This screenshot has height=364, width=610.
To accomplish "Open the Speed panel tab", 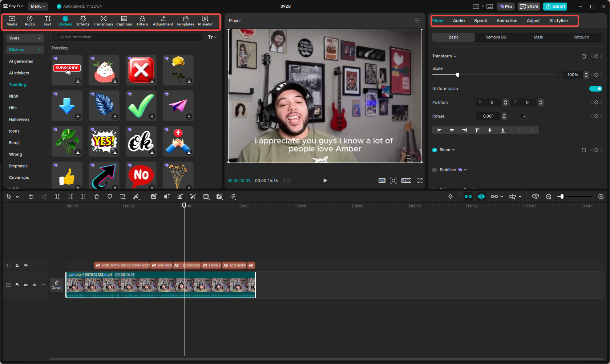I will (480, 21).
